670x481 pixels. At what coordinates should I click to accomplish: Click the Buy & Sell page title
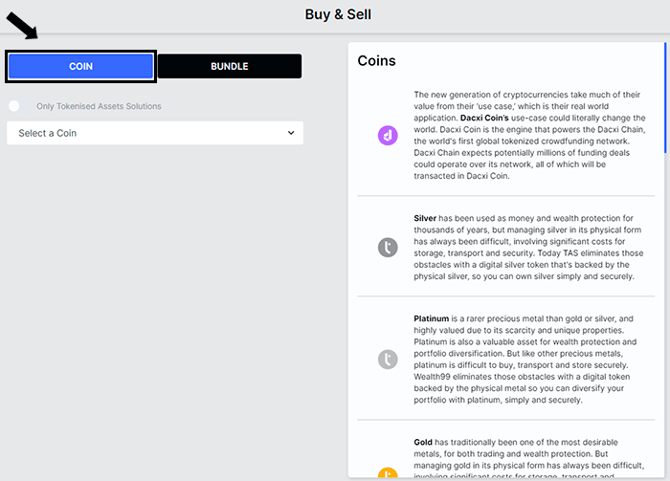(x=338, y=15)
